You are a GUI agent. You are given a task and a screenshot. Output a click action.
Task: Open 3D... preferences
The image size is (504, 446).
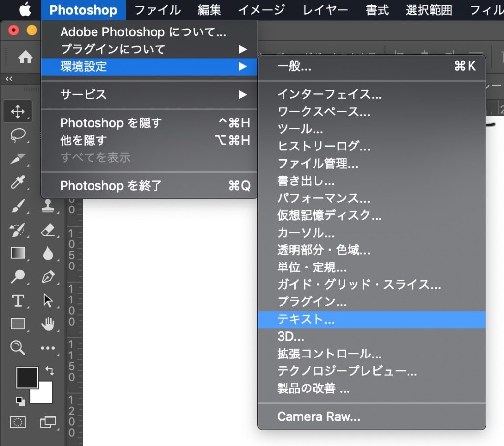tap(372, 337)
